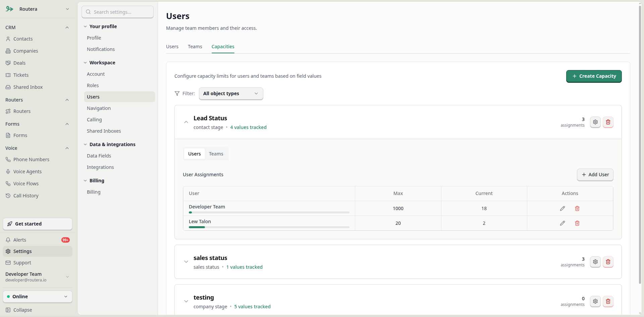This screenshot has height=317, width=644.
Task: Edit Lew Talon assignment row
Action: (562, 223)
